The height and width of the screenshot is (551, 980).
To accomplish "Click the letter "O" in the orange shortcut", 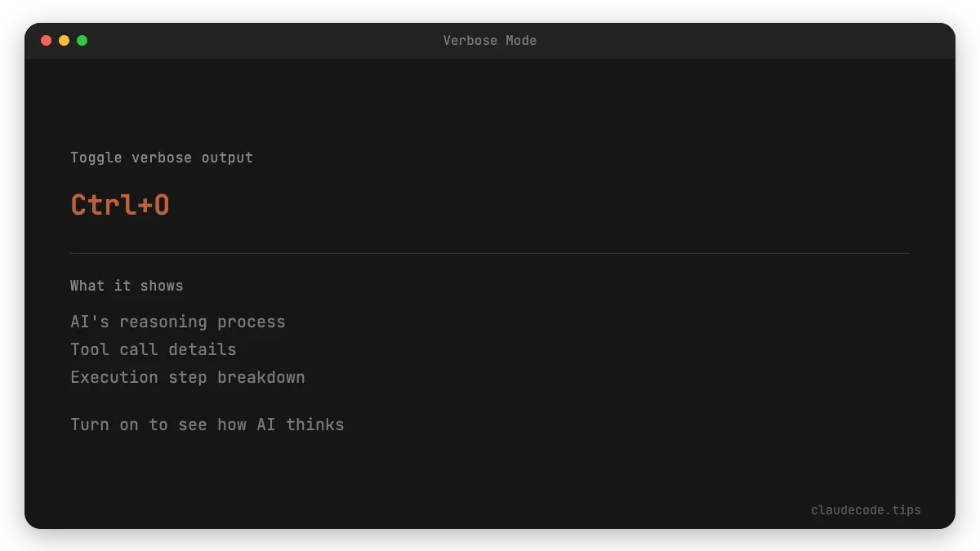I will coord(161,205).
